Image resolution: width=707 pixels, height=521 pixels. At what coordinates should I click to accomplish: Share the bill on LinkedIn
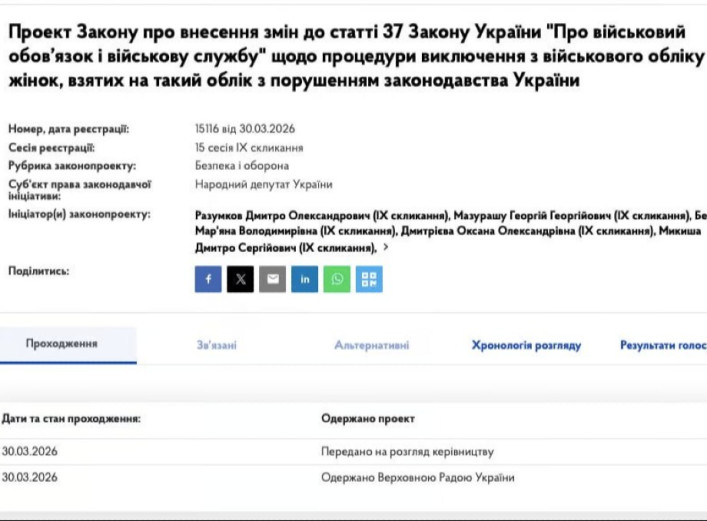304,279
